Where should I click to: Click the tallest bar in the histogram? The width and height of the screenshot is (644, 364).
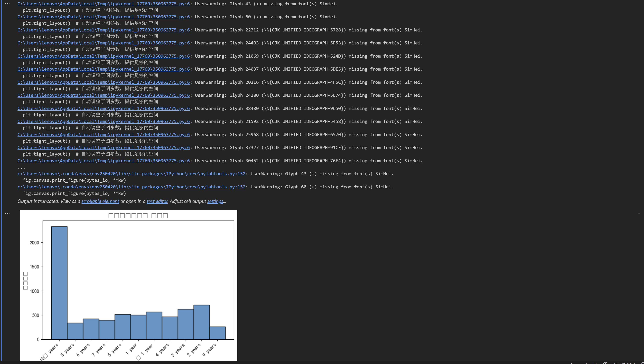pos(59,283)
